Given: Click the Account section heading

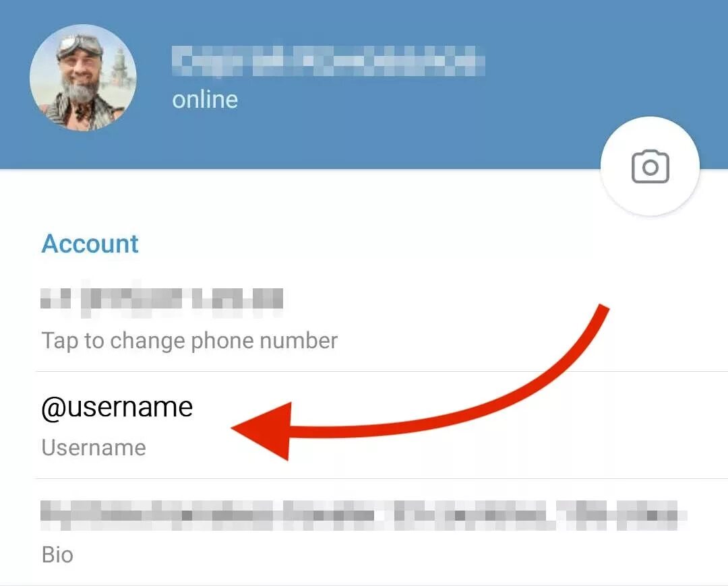Looking at the screenshot, I should point(90,244).
